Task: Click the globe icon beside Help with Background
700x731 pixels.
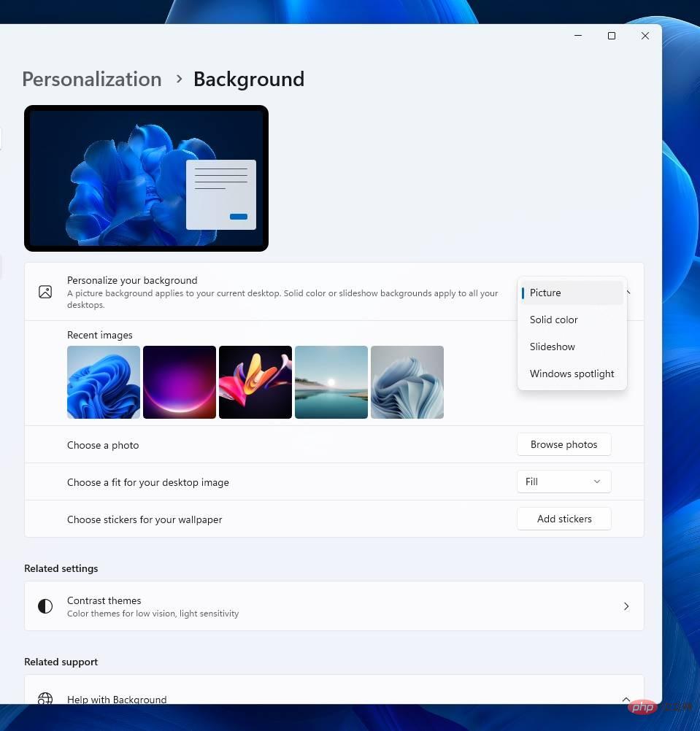Action: [x=45, y=698]
